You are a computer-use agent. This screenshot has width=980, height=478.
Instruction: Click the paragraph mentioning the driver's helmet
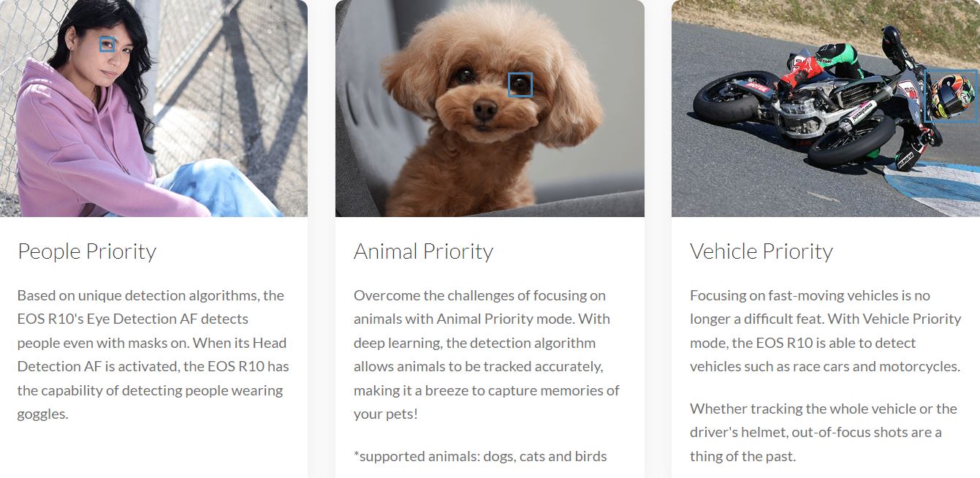823,432
